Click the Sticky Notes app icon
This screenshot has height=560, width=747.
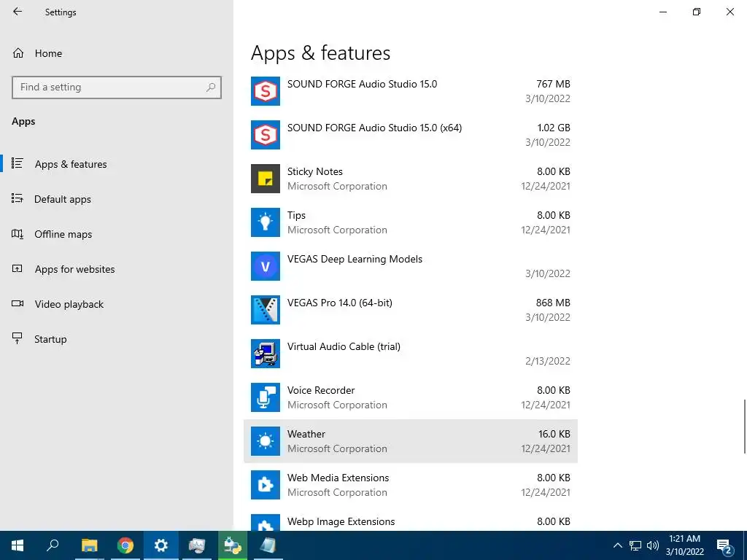[266, 179]
